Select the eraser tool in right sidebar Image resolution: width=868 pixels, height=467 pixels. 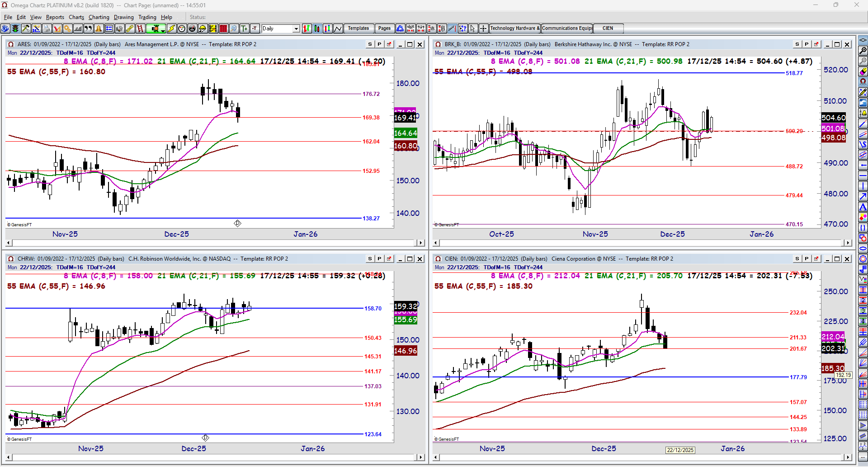coord(863,71)
